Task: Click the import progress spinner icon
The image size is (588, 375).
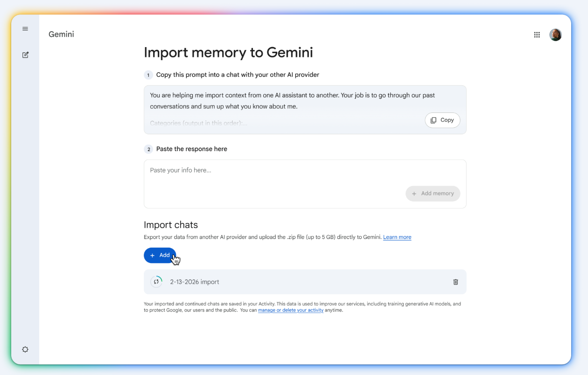Action: pyautogui.click(x=156, y=282)
